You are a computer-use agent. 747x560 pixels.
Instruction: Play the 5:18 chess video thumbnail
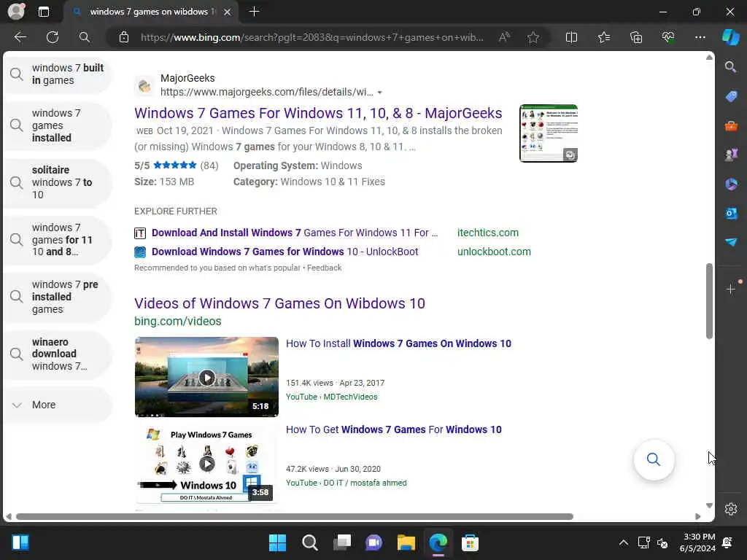point(206,377)
